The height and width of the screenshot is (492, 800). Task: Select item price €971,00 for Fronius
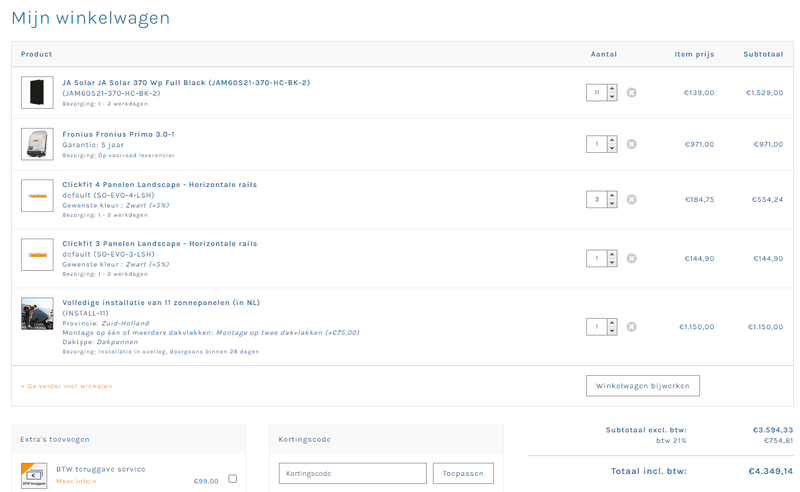699,144
